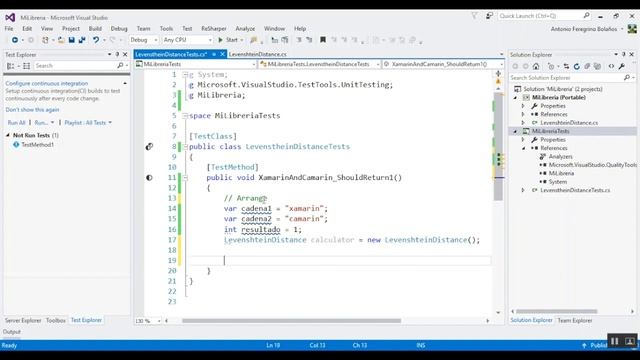Screen dimensions: 640x360
Task: Toggle auto-hide pin on Test Explorer panel
Action: coord(117,54)
